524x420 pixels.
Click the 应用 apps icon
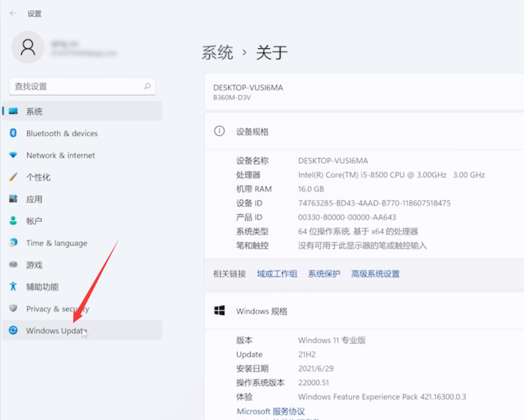click(13, 199)
